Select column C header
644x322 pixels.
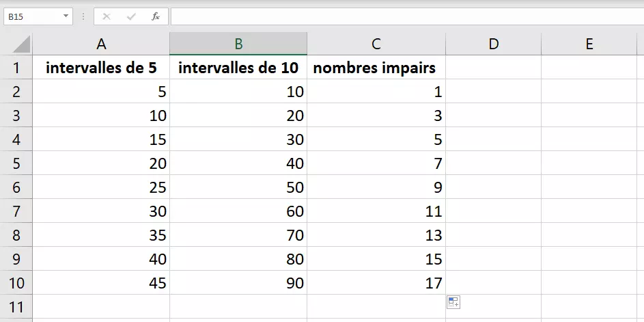click(376, 44)
